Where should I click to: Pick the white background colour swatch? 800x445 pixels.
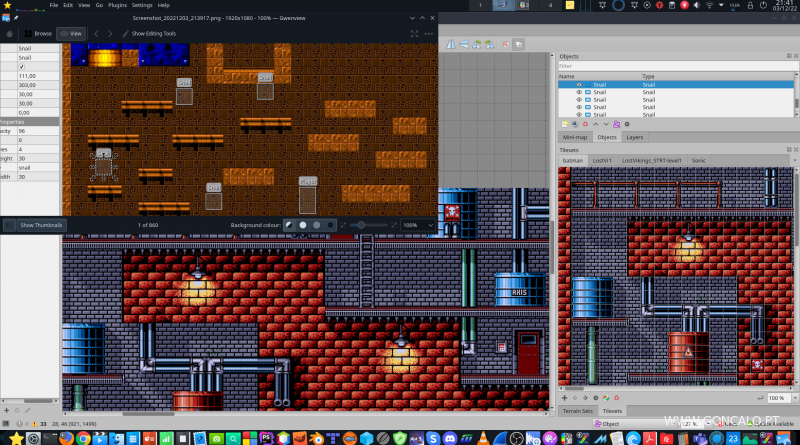coord(303,225)
